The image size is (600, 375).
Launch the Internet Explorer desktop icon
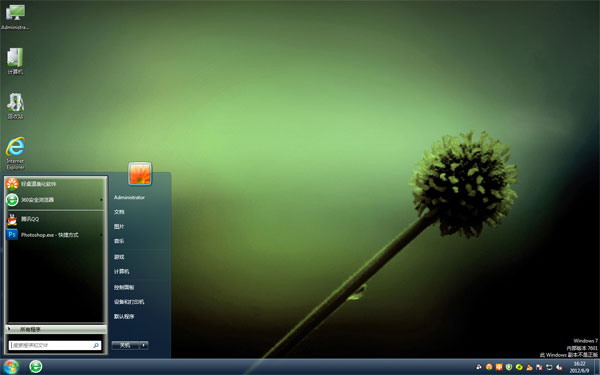(15, 153)
